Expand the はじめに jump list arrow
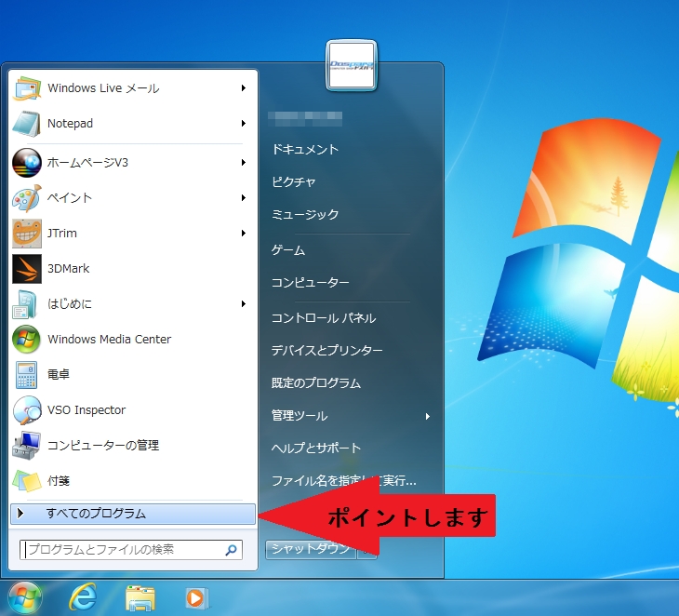679x616 pixels. (244, 304)
